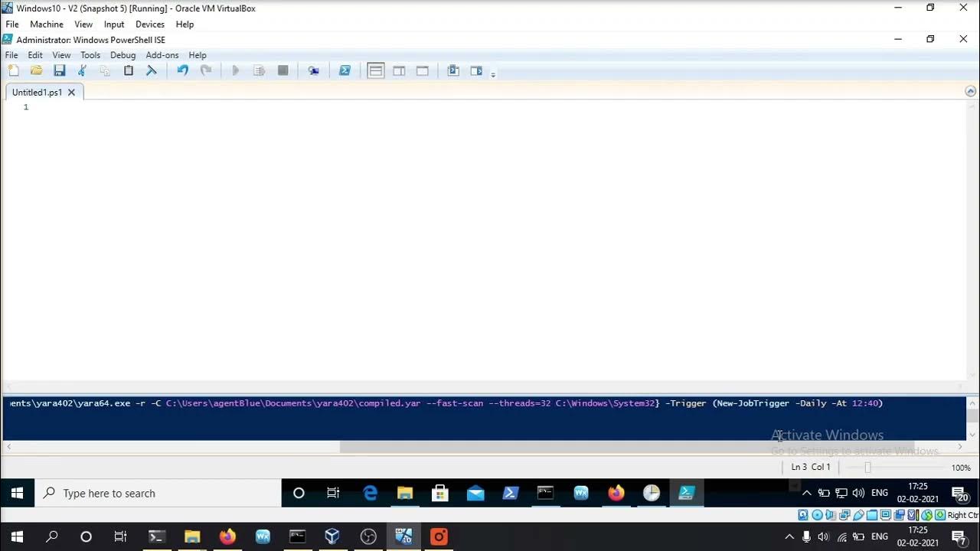Cut selection with the scissors icon
Screen dimensions: 980x551
pos(82,70)
